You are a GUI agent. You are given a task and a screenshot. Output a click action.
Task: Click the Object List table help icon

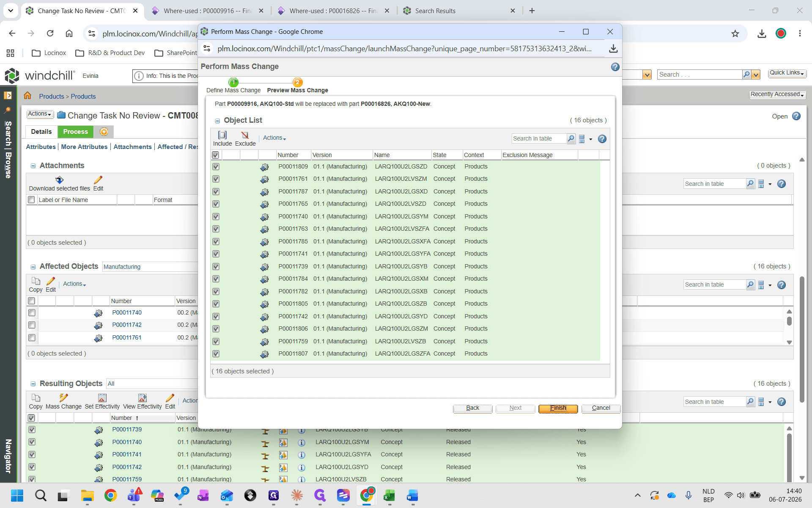pos(602,139)
